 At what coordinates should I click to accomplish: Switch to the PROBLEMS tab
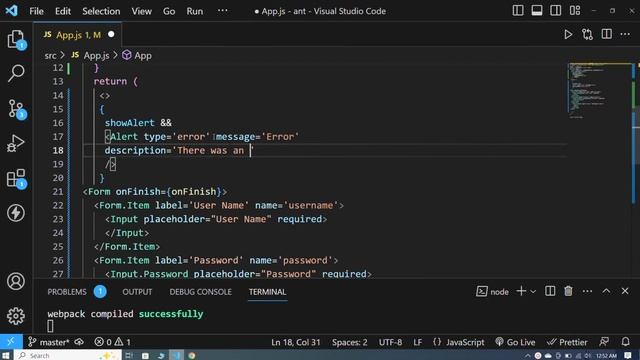[67, 292]
